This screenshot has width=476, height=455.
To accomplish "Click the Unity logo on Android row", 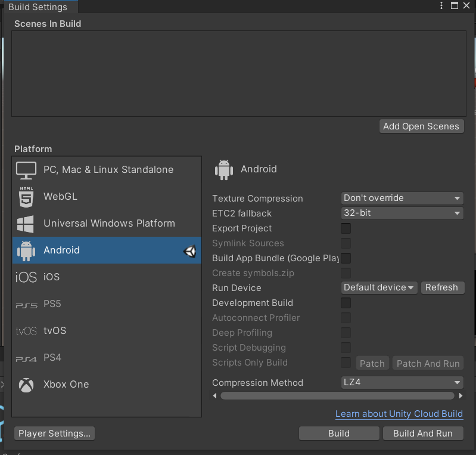I will click(x=189, y=251).
